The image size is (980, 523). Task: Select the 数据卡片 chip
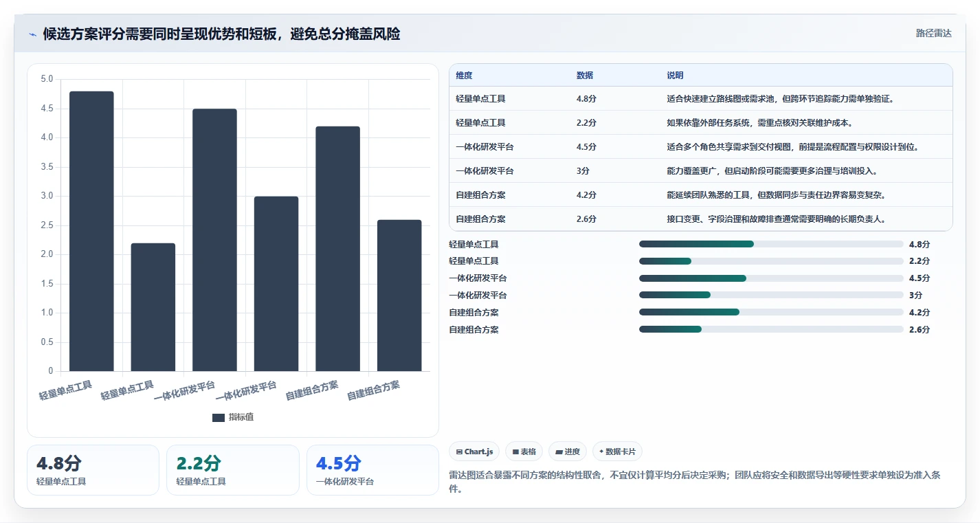coord(617,452)
